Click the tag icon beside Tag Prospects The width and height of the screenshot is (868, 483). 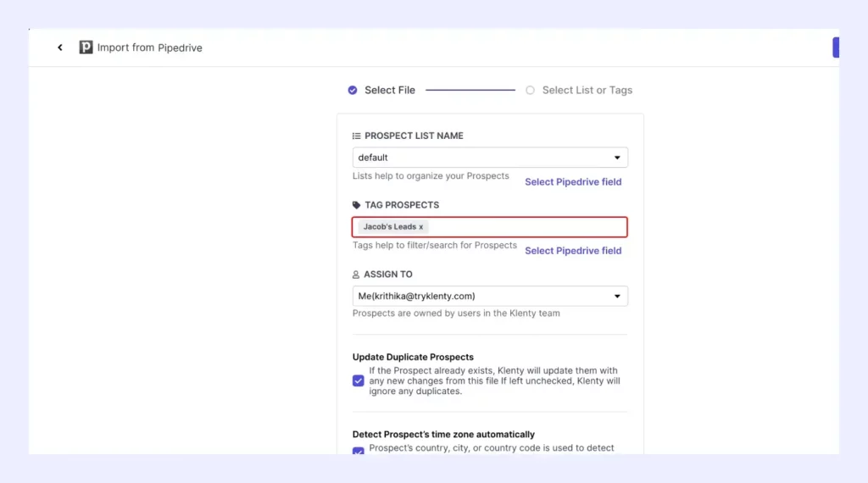(357, 205)
